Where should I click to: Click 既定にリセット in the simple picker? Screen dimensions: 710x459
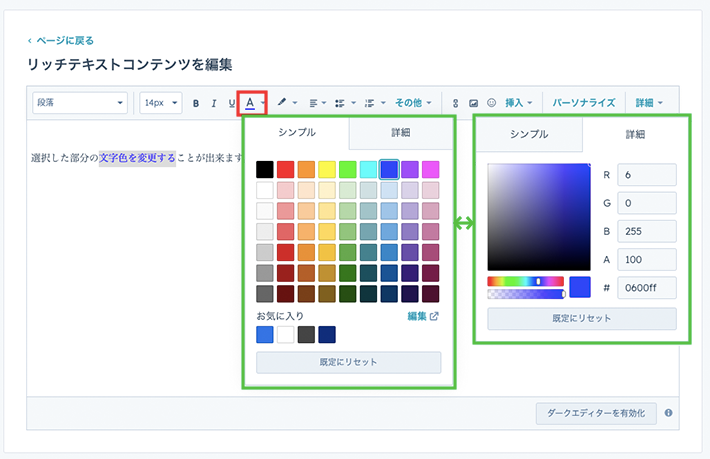348,362
